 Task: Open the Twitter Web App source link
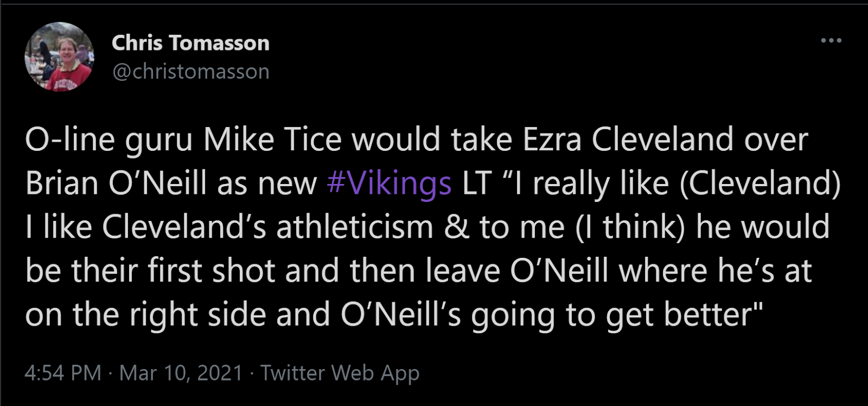click(340, 373)
